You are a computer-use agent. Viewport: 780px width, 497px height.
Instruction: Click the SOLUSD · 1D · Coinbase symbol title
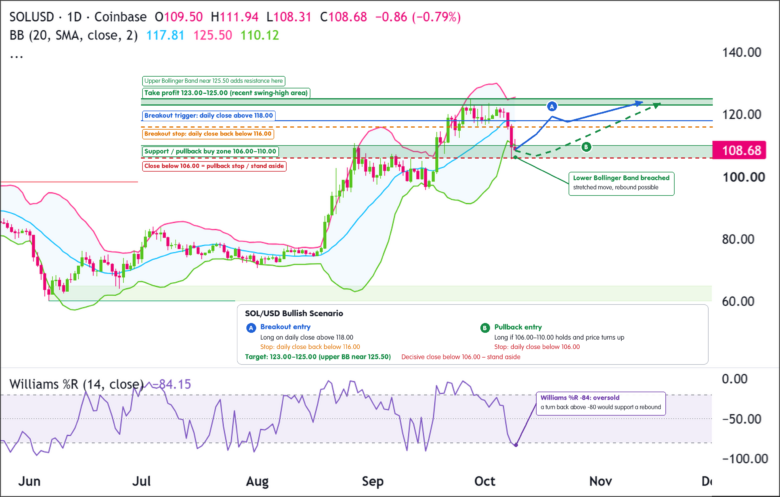click(78, 17)
